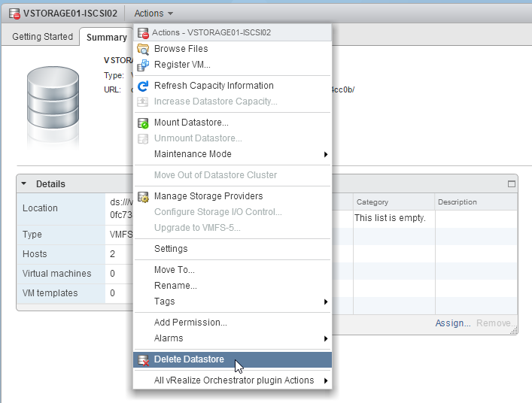Click the Browse Files folder icon
Image resolution: width=532 pixels, height=403 pixels.
tap(143, 49)
